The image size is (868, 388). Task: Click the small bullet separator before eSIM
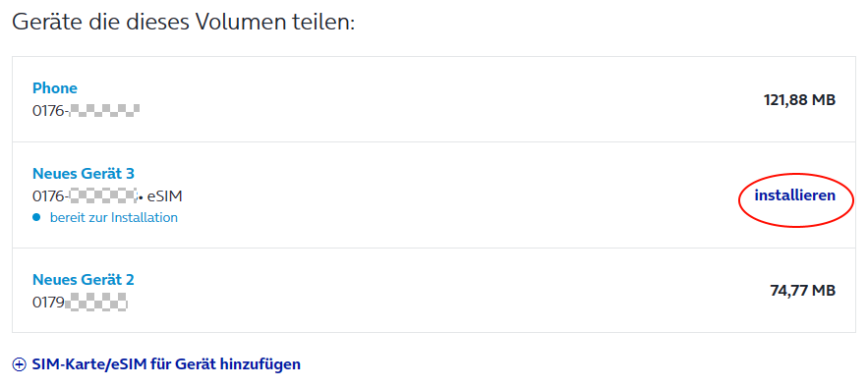142,197
